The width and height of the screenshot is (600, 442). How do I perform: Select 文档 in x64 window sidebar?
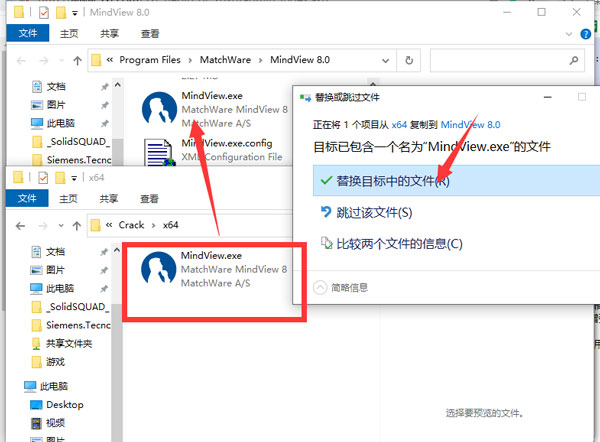(55, 252)
